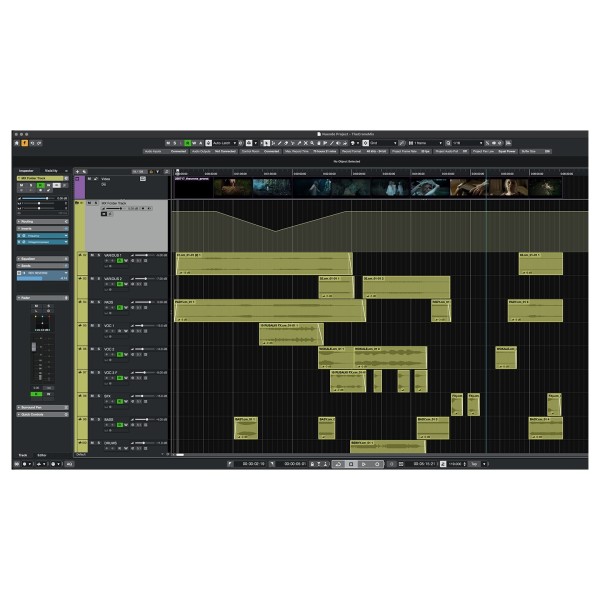600x600 pixels.
Task: Click the tempo value field
Action: click(x=454, y=464)
